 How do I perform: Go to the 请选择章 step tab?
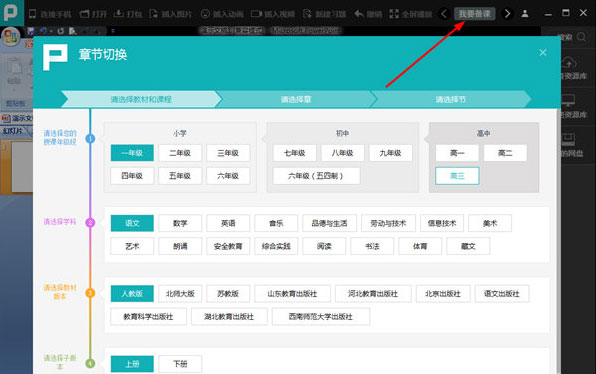[x=296, y=99]
